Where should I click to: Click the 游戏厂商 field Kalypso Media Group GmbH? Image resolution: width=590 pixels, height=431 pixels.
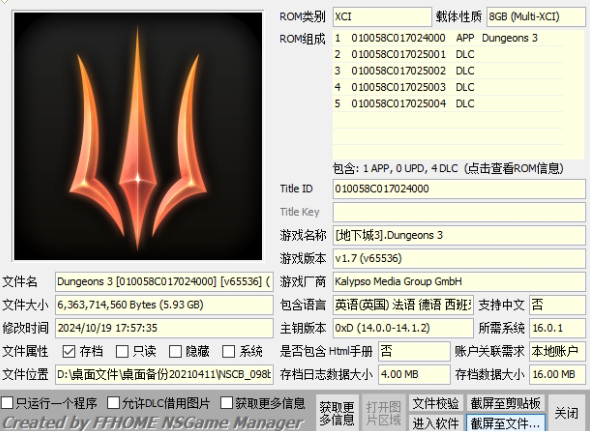coord(459,282)
